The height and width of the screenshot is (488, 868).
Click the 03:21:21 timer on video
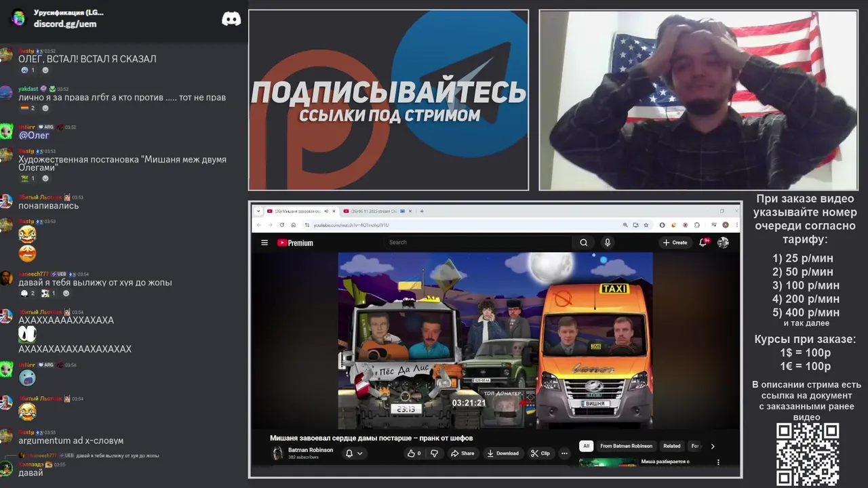(469, 403)
